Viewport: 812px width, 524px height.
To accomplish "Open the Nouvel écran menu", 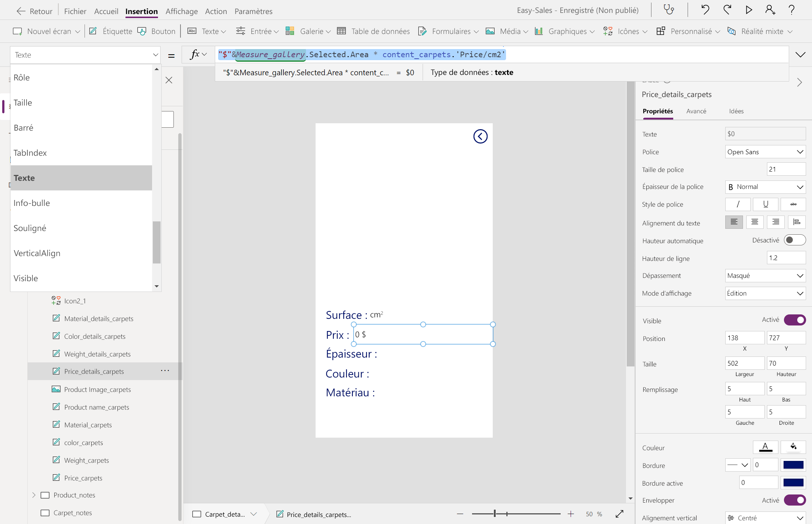I will pos(47,31).
